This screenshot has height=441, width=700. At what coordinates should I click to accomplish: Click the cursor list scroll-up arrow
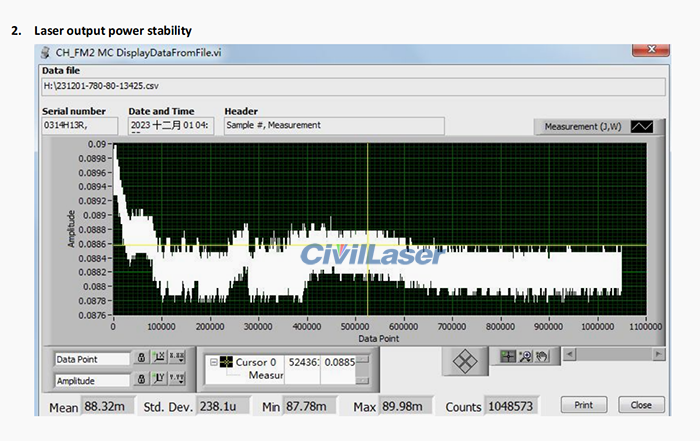click(x=363, y=359)
